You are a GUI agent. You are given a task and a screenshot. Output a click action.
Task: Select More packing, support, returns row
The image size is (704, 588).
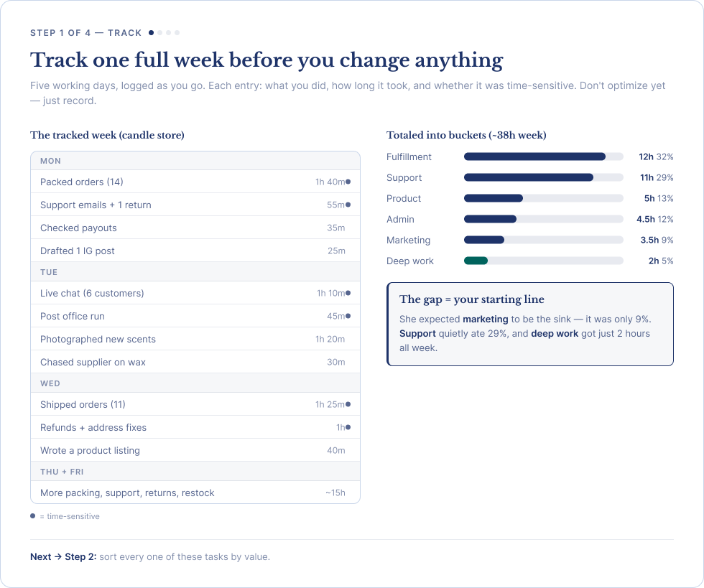pos(195,493)
